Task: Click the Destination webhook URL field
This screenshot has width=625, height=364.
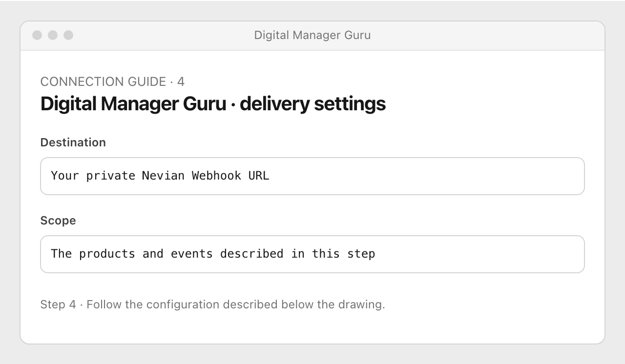Action: point(312,176)
